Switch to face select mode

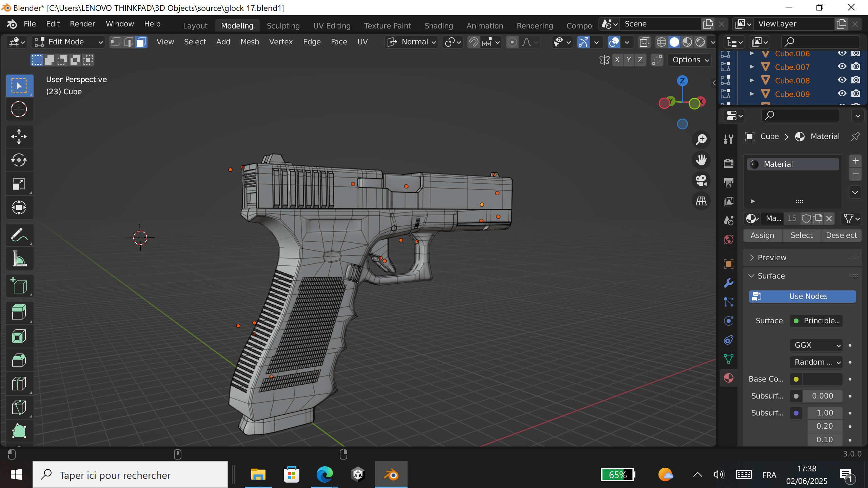click(x=141, y=42)
